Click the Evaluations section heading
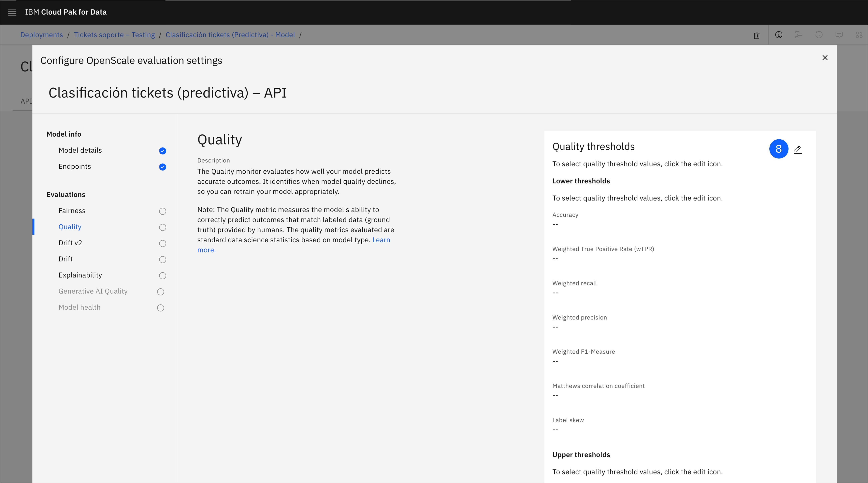Screen dimensions: 868x483 tap(66, 194)
